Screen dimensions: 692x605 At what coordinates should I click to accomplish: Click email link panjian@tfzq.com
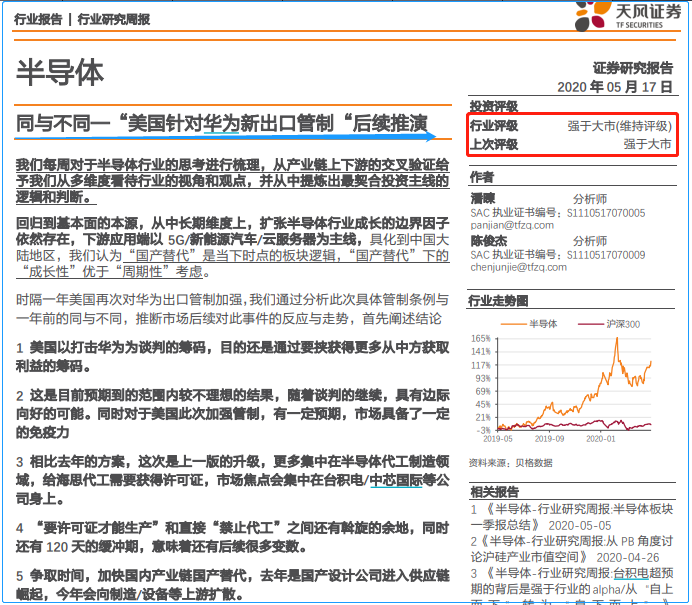(x=512, y=225)
